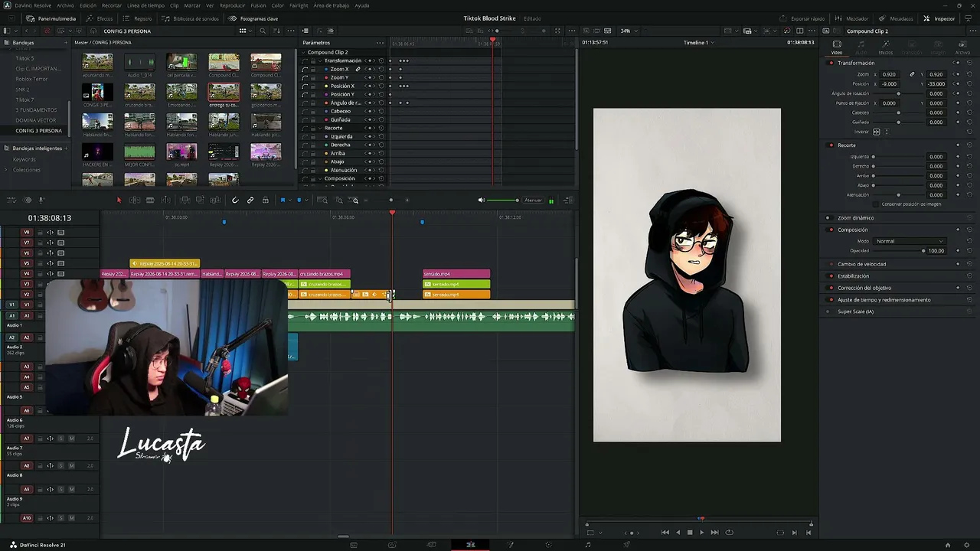
Task: Adjust the timeline monitor volume slider
Action: (x=503, y=201)
